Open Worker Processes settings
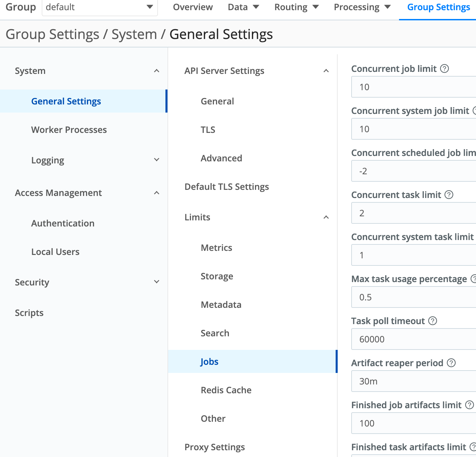 click(x=69, y=130)
